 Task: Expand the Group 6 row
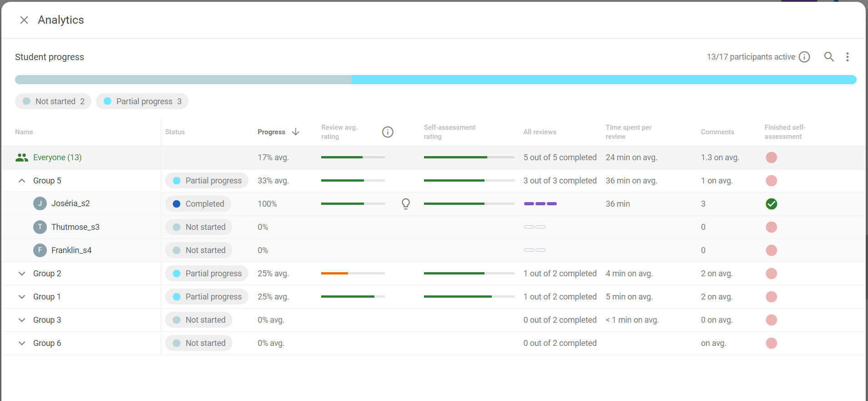click(22, 343)
